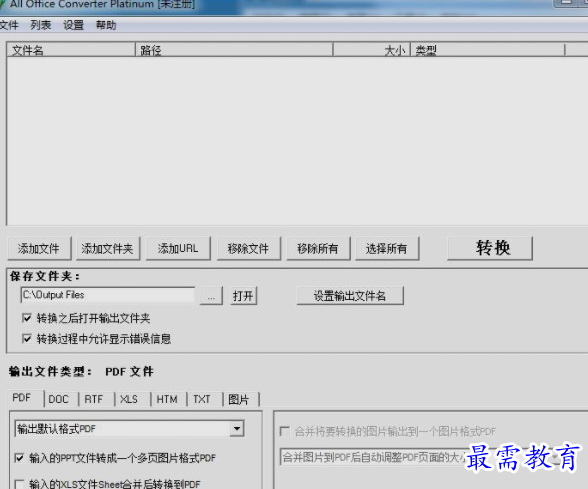This screenshot has width=588, height=489.
Task: Expand the 输出默认格式PDF dropdown
Action: (237, 428)
